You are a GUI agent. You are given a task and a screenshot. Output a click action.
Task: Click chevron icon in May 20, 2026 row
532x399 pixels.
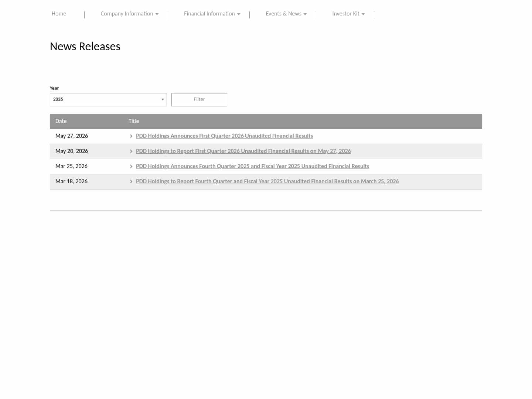tap(131, 151)
